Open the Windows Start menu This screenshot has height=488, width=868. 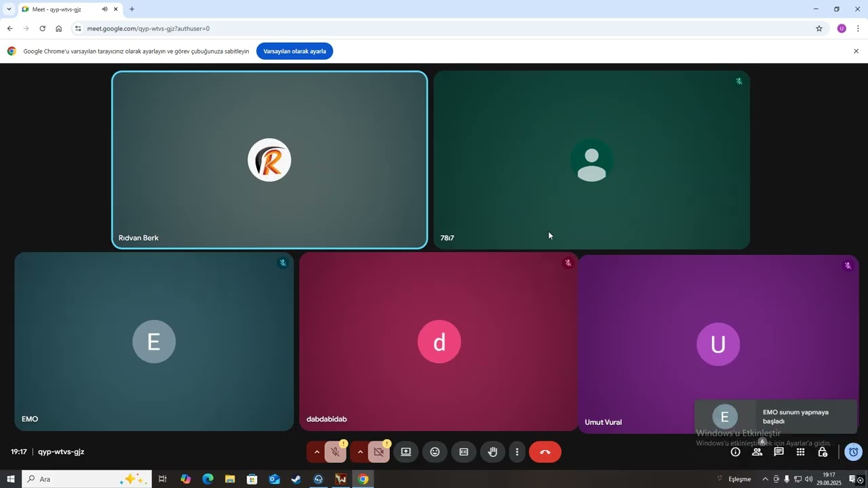pos(10,479)
